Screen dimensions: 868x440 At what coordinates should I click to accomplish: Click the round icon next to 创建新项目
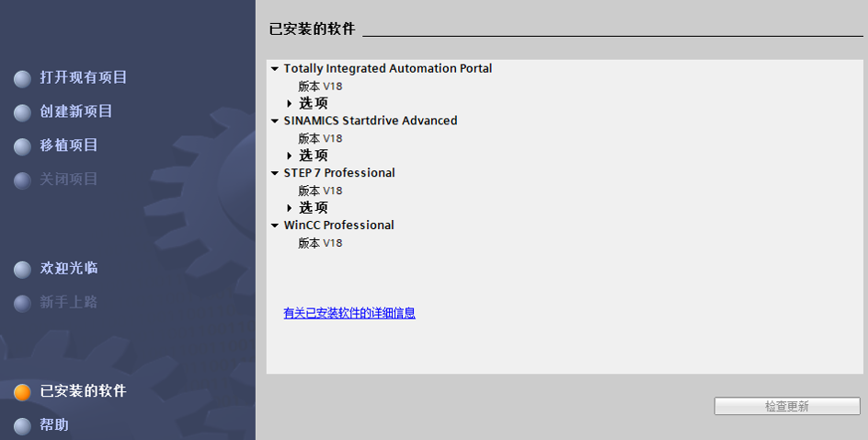pos(22,112)
